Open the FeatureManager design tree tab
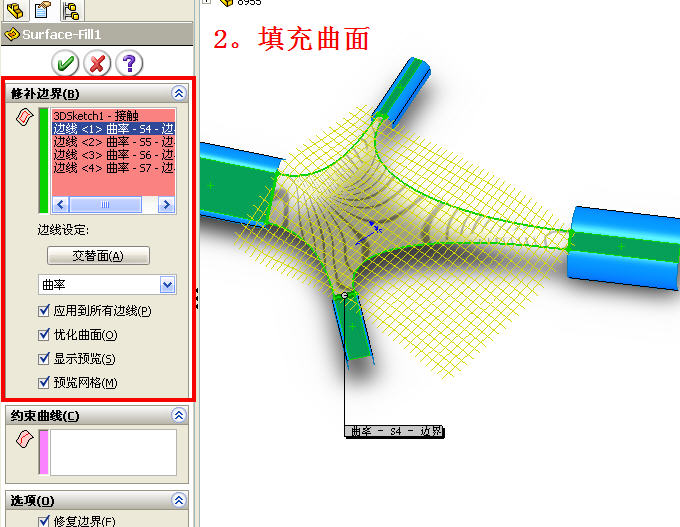Viewport: 680px width, 527px height. point(15,10)
